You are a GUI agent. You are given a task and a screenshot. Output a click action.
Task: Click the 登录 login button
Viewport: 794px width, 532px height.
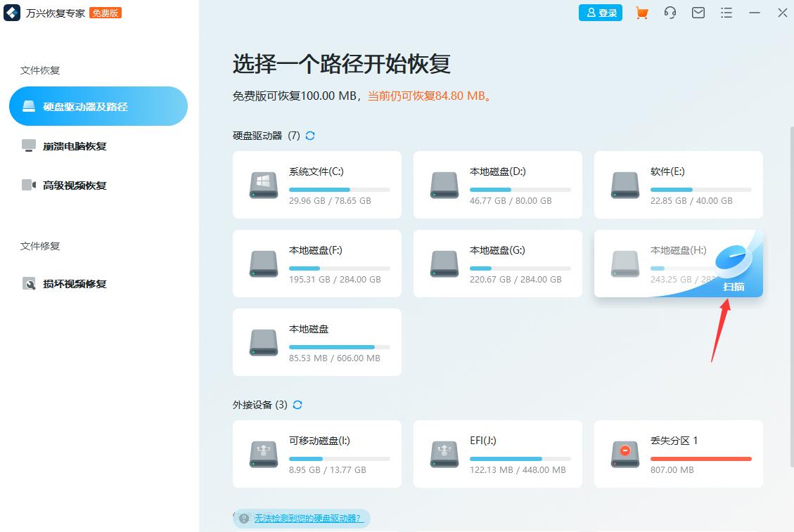click(601, 13)
